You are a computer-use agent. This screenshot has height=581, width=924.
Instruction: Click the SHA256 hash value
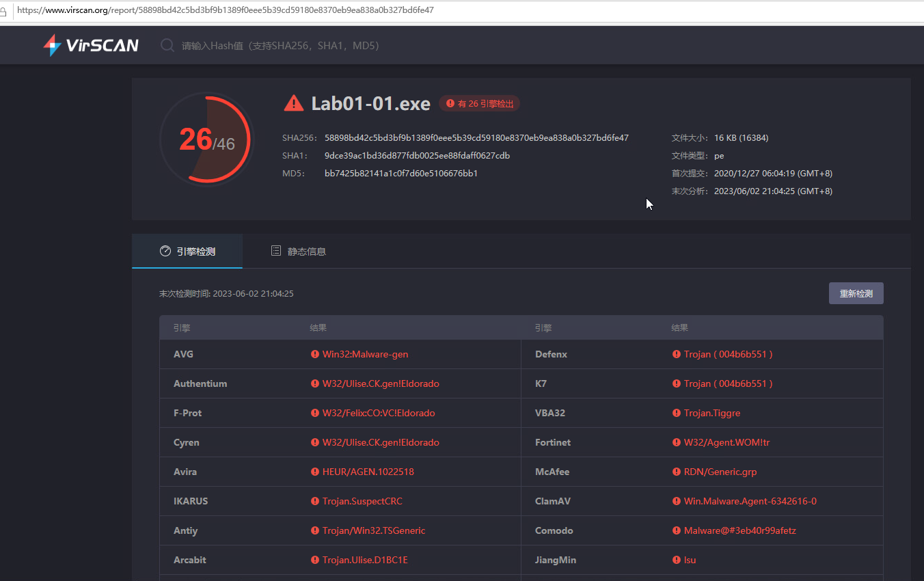(476, 138)
